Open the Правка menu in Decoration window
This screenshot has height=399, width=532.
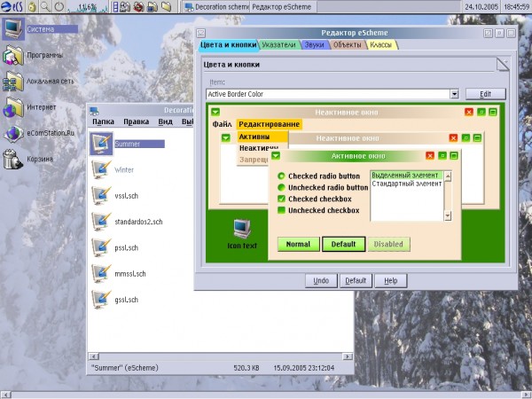click(x=137, y=121)
